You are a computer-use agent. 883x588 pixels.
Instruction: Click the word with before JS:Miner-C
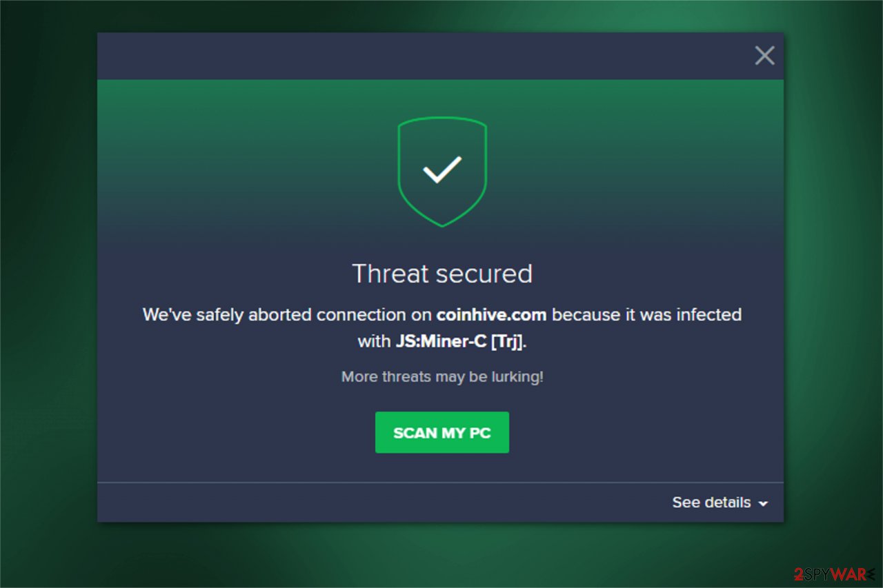click(374, 341)
